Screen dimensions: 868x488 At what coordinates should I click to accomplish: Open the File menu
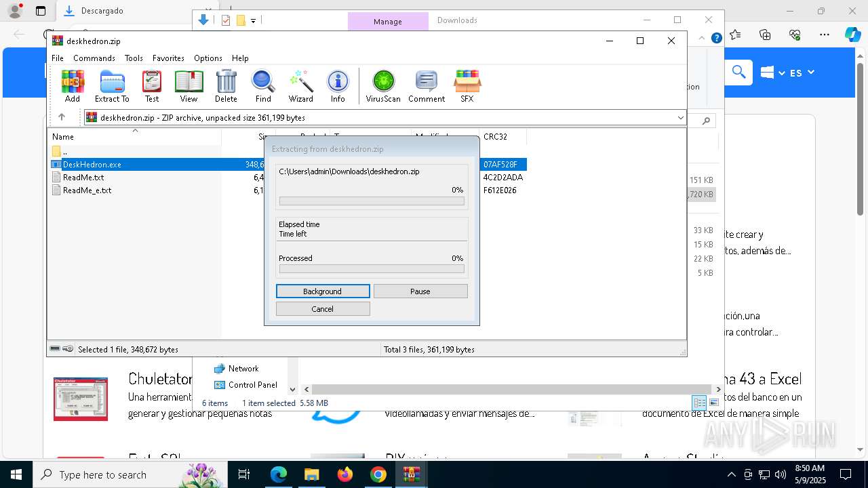coord(58,58)
